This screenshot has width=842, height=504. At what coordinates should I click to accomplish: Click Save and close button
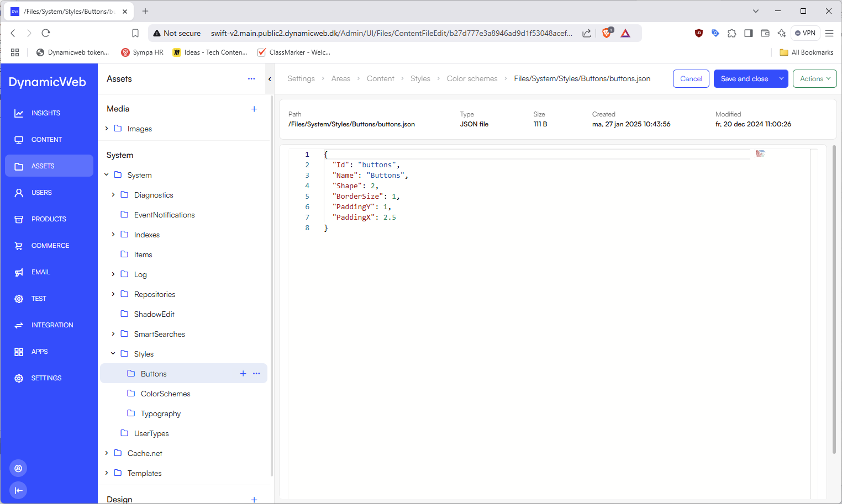coord(744,79)
